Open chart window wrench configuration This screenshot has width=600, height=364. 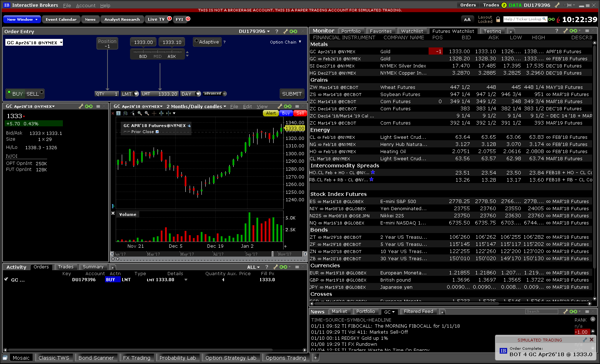(x=280, y=106)
